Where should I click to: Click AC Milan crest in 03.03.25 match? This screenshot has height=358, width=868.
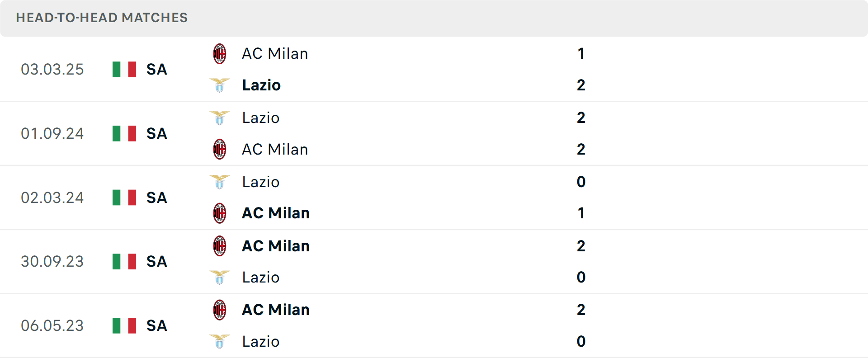pyautogui.click(x=220, y=54)
